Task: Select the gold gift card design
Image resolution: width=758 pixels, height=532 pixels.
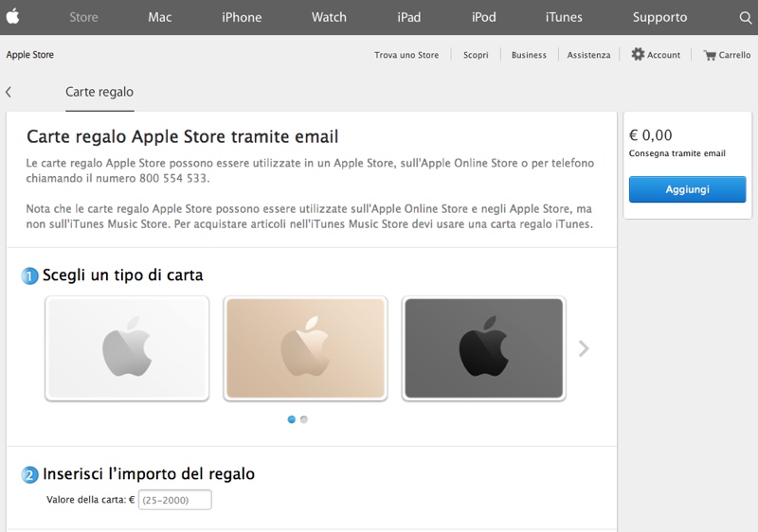Action: coord(305,348)
